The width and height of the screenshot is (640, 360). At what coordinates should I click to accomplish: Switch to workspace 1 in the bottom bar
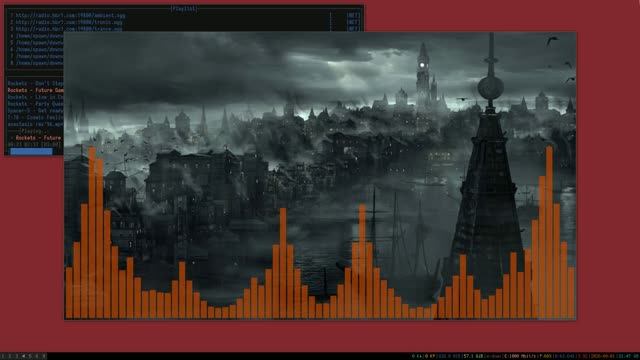click(x=3, y=356)
